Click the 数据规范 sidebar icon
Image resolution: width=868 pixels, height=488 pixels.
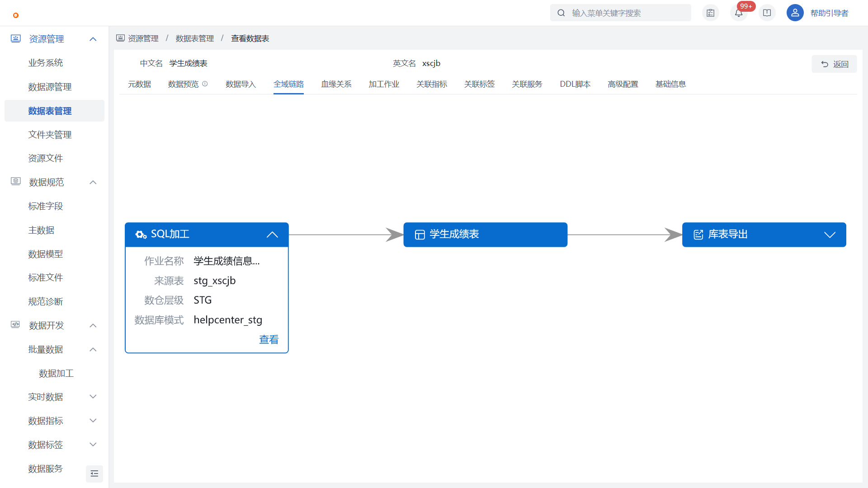click(x=16, y=182)
